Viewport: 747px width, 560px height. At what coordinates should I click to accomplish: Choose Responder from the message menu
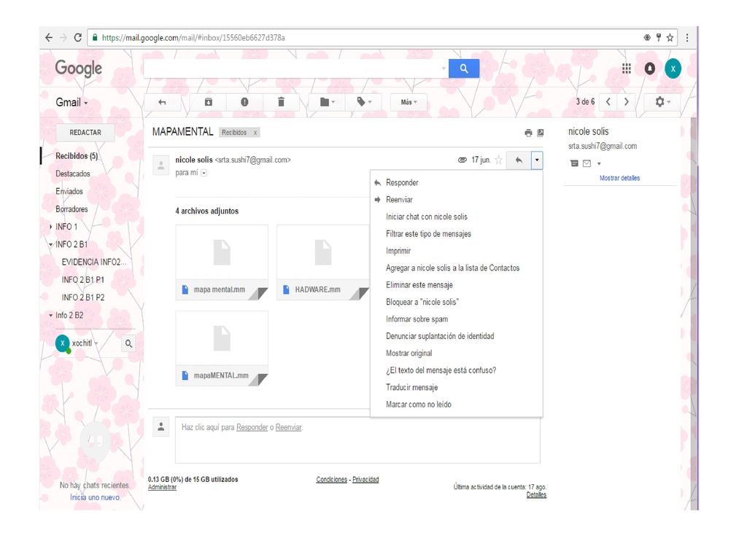[457, 183]
